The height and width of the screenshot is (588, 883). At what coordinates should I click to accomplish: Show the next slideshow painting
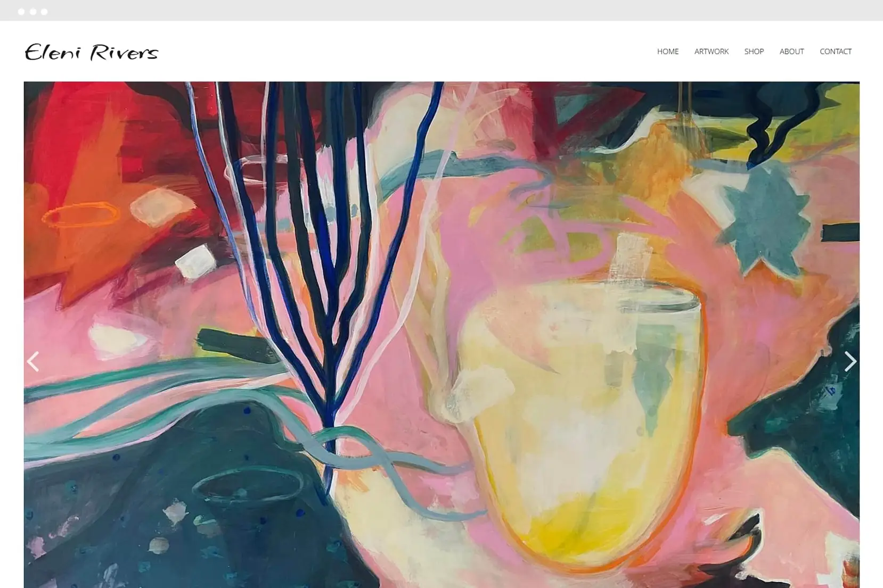(850, 361)
